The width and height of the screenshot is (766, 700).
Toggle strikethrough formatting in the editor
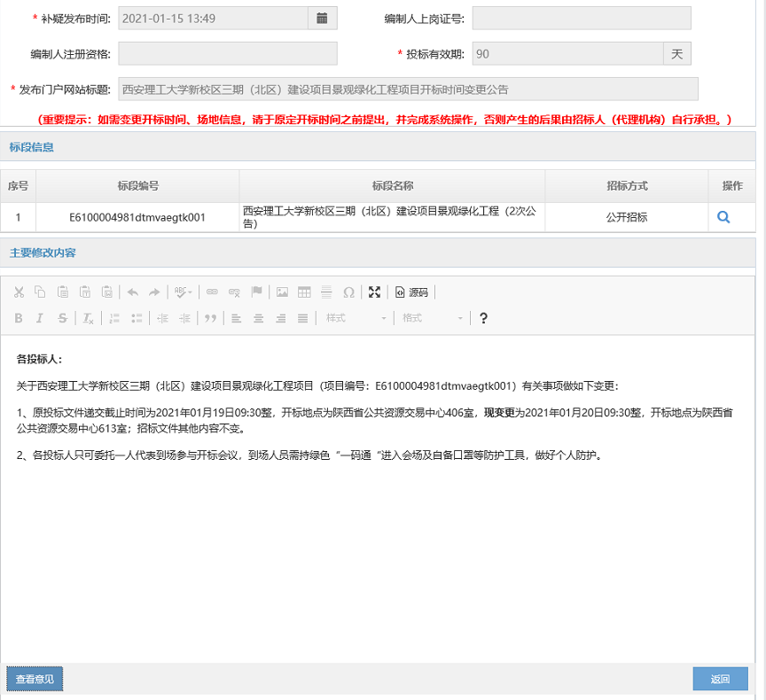coord(62,318)
